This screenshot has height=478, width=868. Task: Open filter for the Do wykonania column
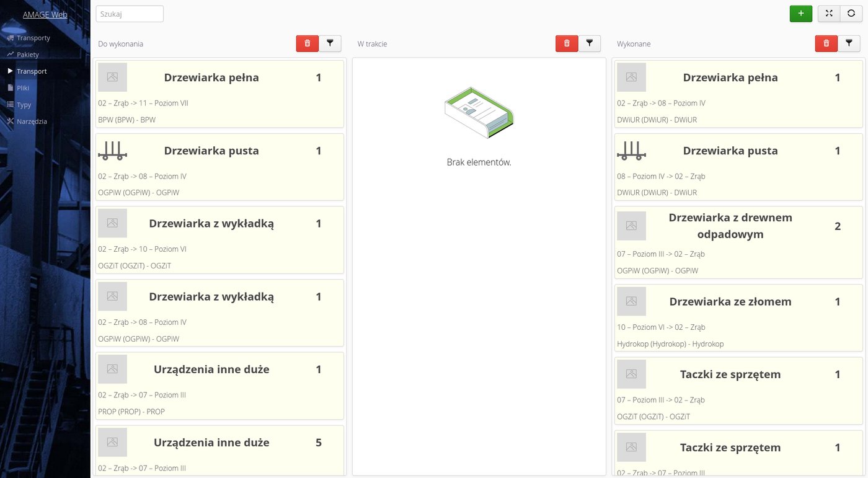[x=330, y=43]
